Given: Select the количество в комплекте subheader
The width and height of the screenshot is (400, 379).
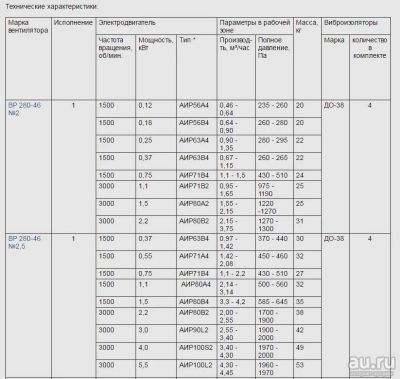Looking at the screenshot, I should coord(370,48).
